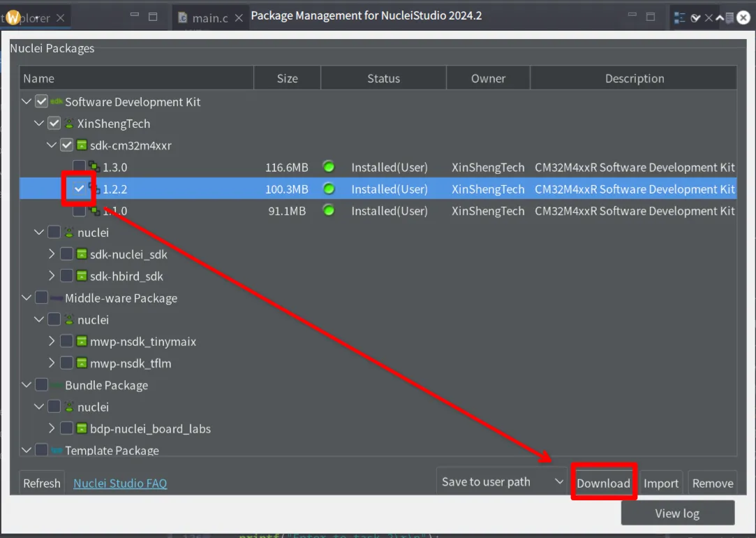Viewport: 756px width, 538px height.
Task: Click the green status indicator for version 1.3.0
Action: pyautogui.click(x=328, y=167)
